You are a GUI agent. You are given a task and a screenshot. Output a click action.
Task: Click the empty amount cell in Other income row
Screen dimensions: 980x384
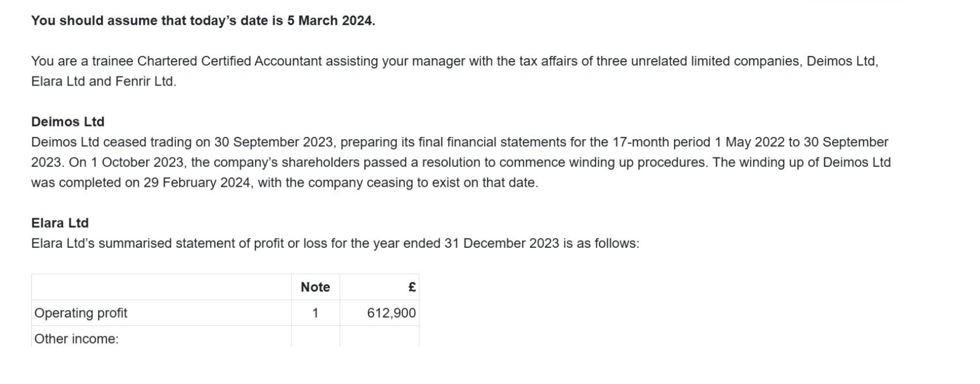379,337
